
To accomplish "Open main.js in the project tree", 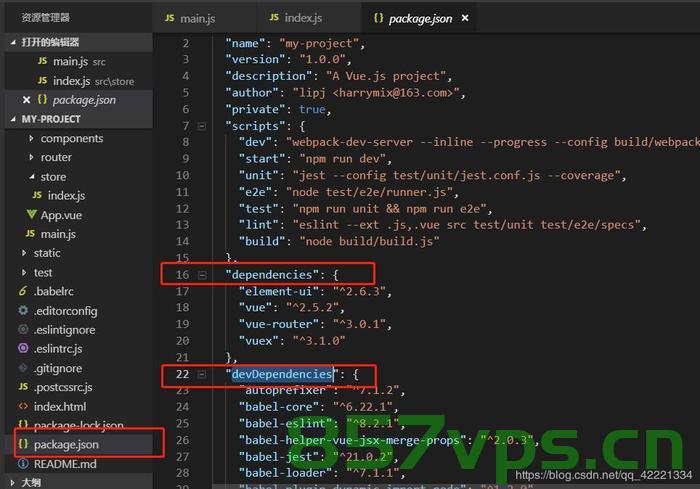I will pyautogui.click(x=58, y=234).
